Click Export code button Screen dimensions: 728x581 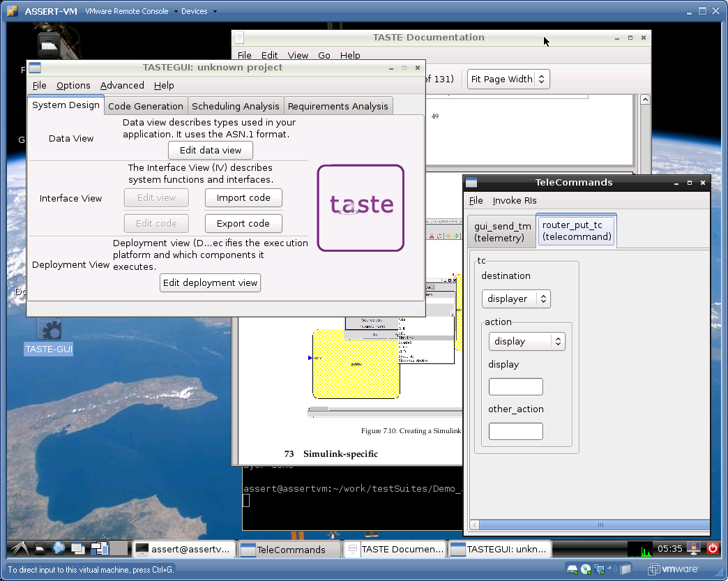pos(243,223)
